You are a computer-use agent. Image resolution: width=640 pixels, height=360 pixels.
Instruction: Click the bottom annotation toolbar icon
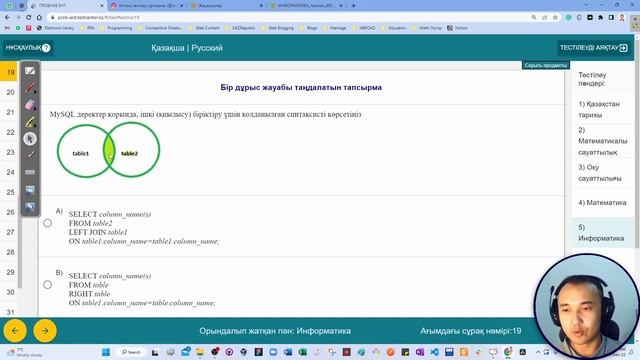tap(30, 207)
